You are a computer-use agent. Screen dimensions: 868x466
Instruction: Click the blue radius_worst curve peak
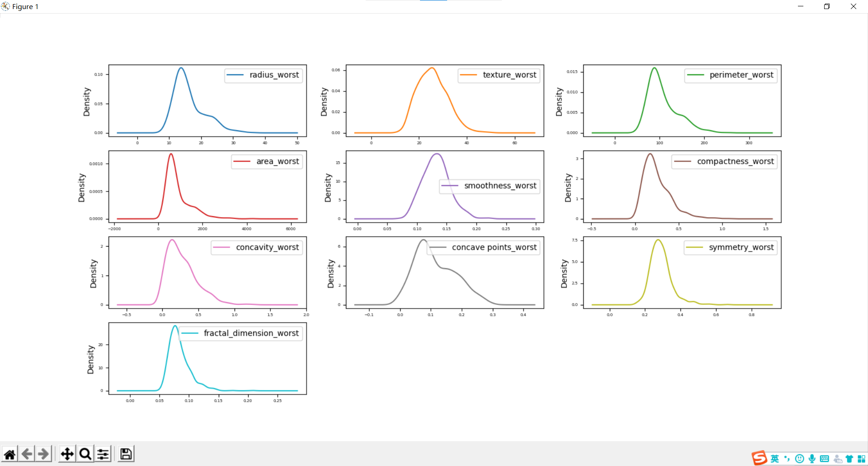(x=181, y=68)
